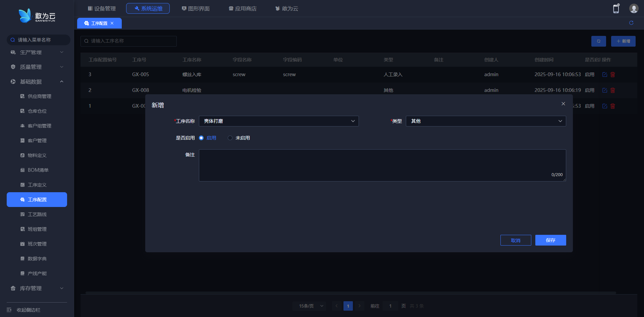Click into the 备注 text area
The width and height of the screenshot is (644, 317).
[382, 165]
